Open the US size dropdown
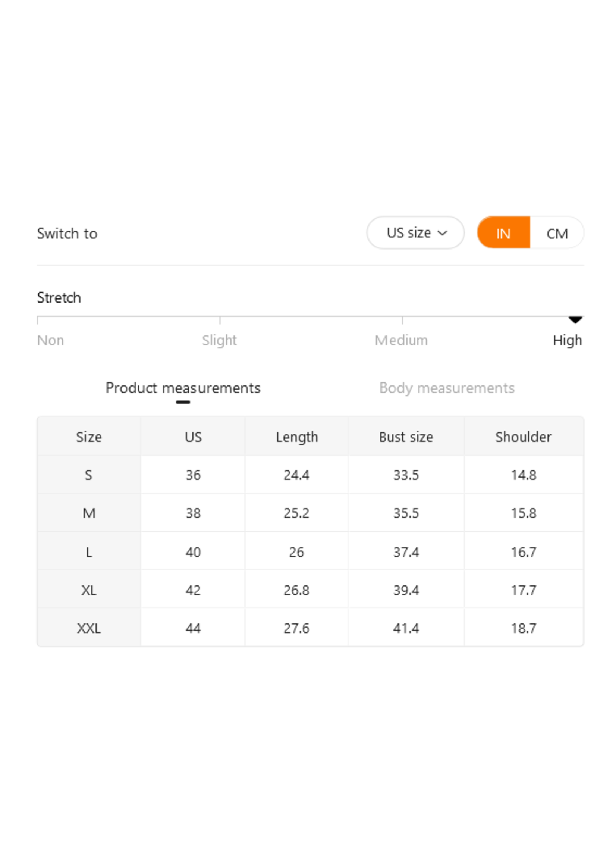This screenshot has width=616, height=863. pos(415,233)
